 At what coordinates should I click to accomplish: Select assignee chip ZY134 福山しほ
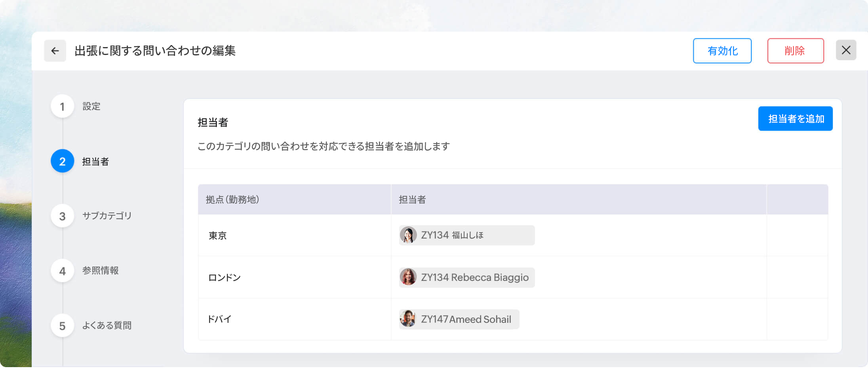(x=466, y=235)
